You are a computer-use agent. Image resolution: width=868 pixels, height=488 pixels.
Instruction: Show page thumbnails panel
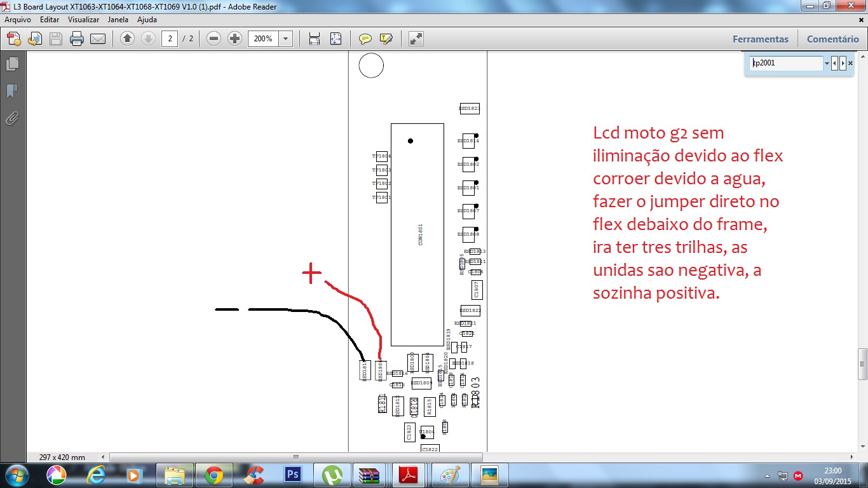pos(12,64)
